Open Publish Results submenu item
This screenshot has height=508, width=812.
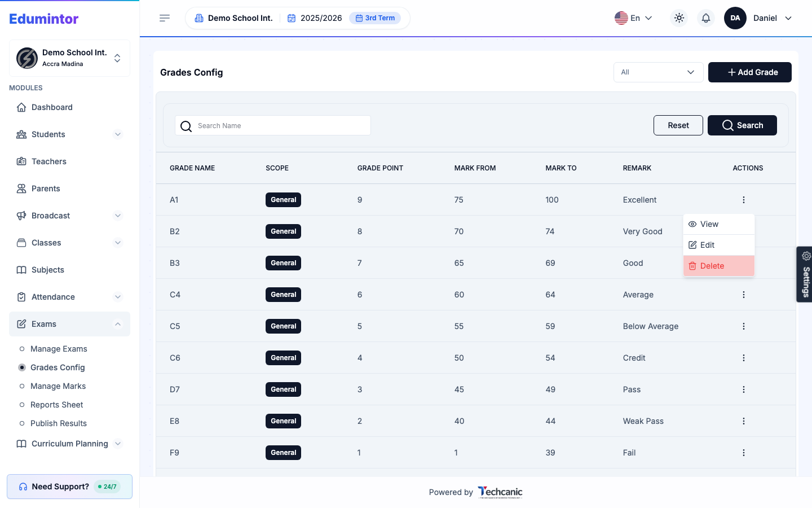pos(59,423)
